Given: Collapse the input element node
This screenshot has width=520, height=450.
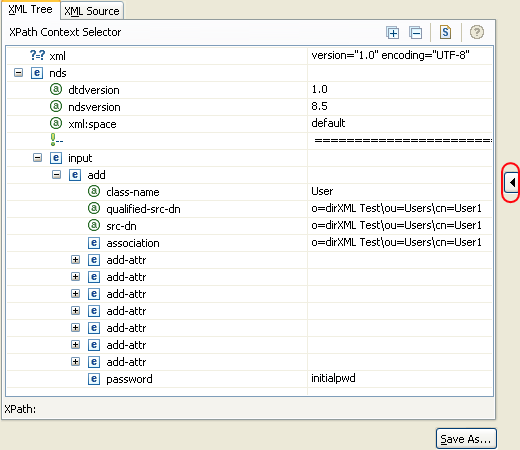Looking at the screenshot, I should coord(38,158).
